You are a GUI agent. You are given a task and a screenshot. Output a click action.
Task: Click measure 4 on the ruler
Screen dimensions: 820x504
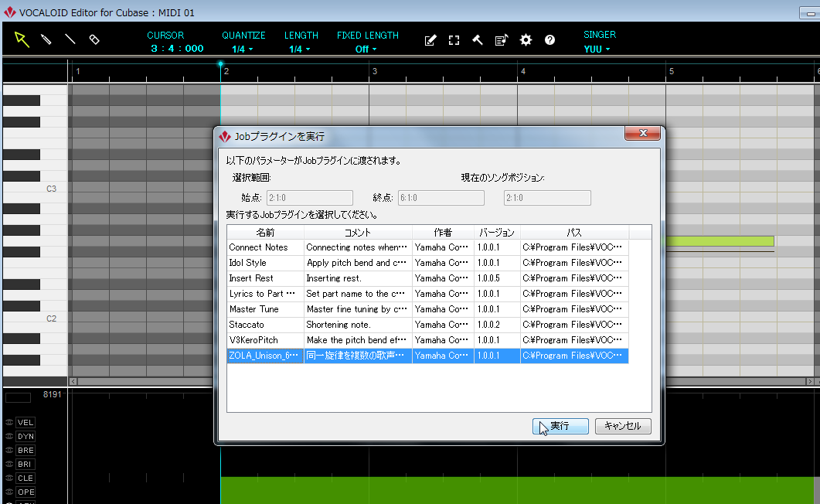[x=523, y=72]
